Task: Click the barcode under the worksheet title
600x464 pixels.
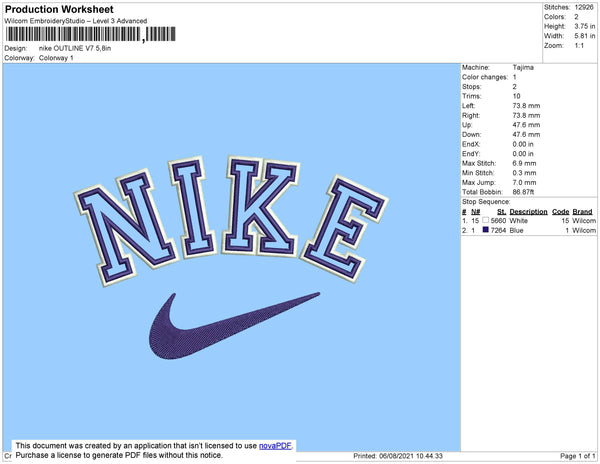Action: click(x=90, y=34)
